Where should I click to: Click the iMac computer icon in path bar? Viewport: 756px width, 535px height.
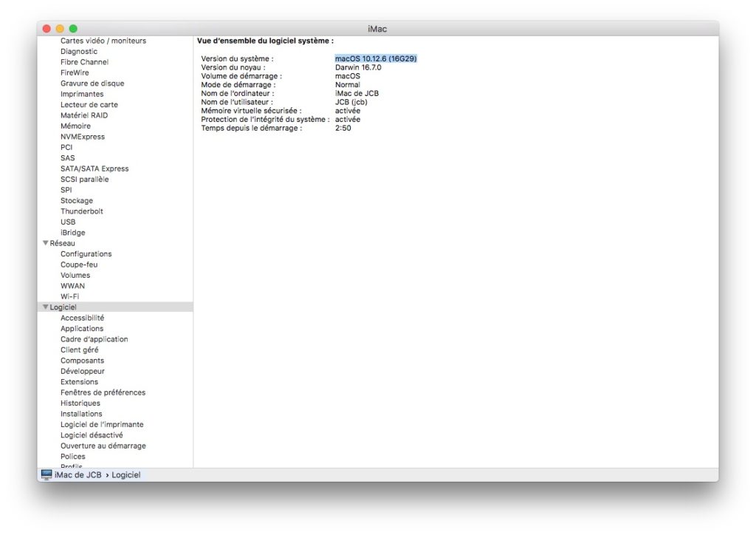tap(47, 474)
